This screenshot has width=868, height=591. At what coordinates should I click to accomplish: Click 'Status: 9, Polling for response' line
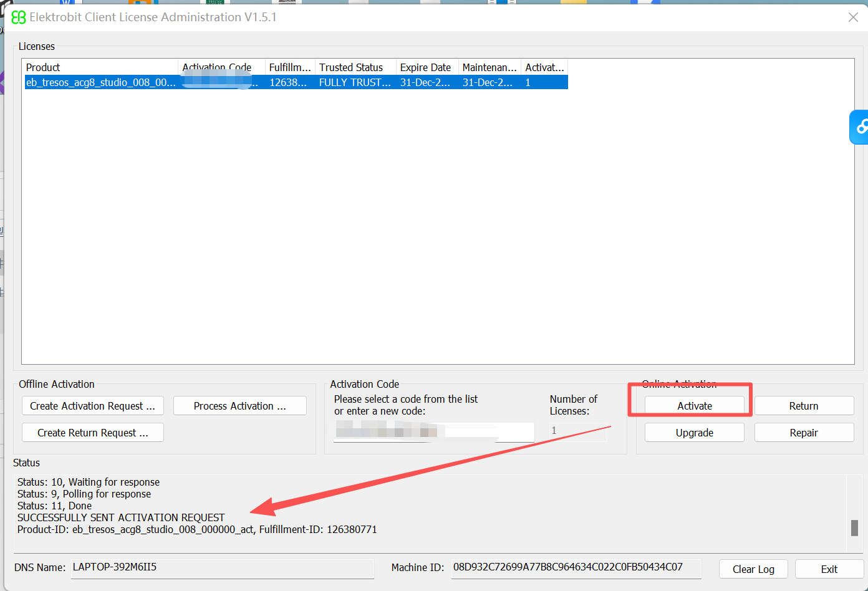point(84,494)
